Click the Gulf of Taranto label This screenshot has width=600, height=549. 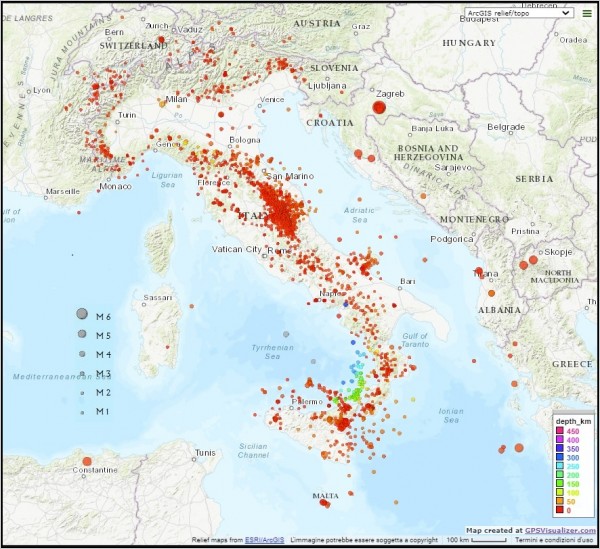coord(415,340)
